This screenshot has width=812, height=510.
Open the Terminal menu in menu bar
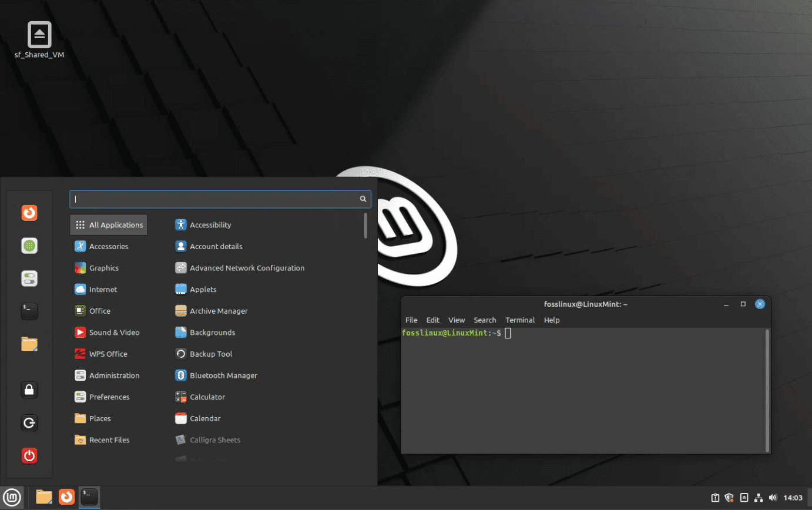(x=520, y=320)
